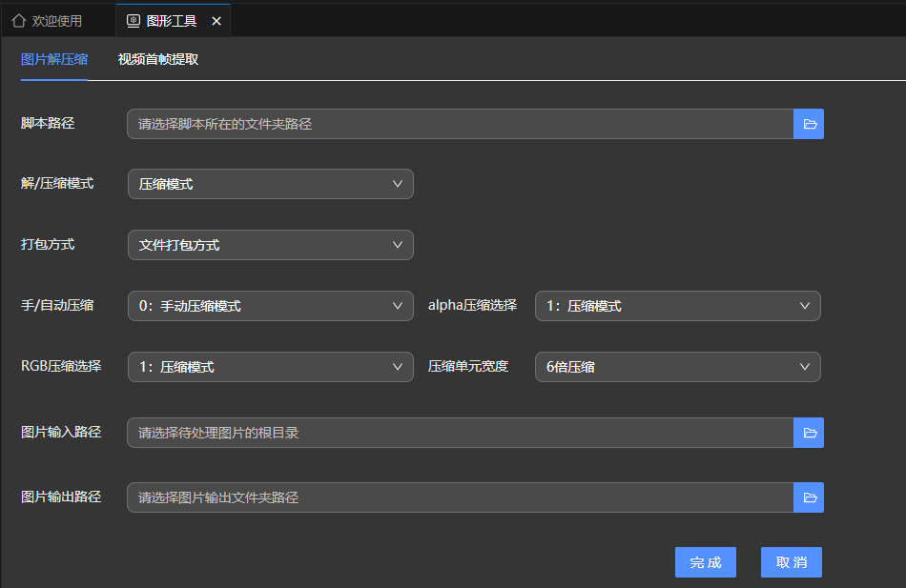
Task: Click the 图片输出路径 text field
Action: 460,497
